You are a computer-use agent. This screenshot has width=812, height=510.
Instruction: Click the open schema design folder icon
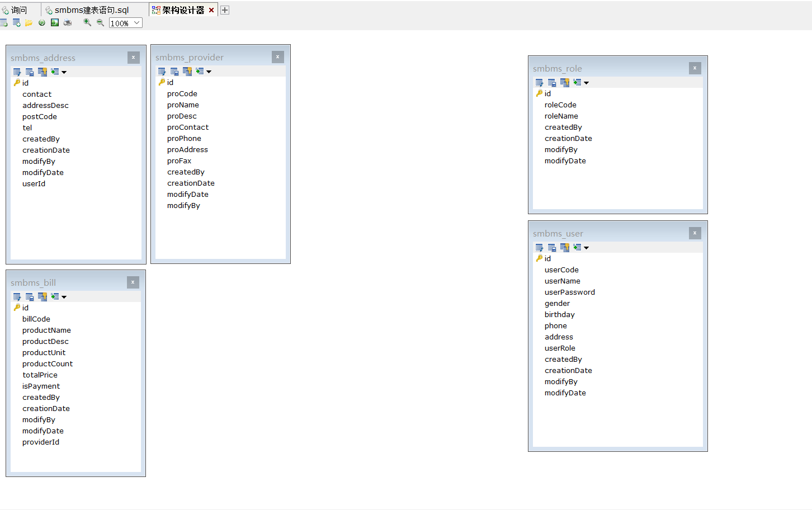(x=29, y=23)
